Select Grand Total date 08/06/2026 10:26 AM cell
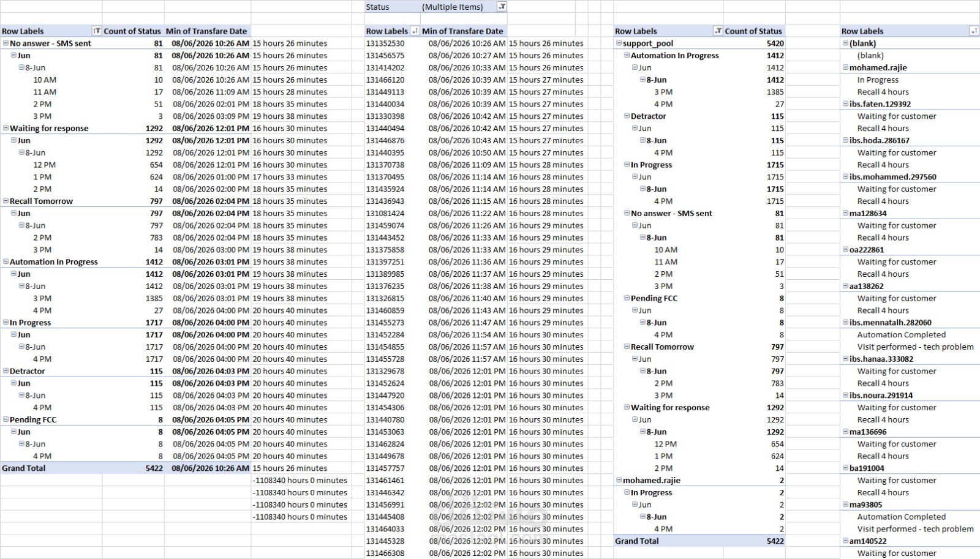Viewport: 980px width, 559px height. pyautogui.click(x=208, y=468)
